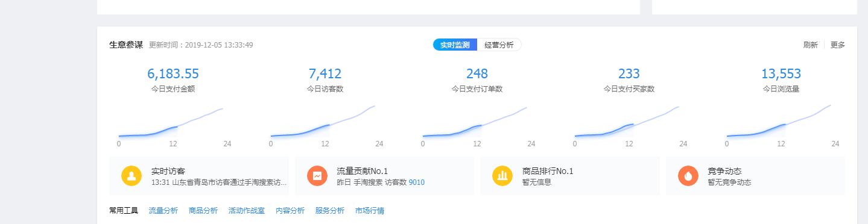Click the 实时访客 yellow person icon

tap(131, 176)
